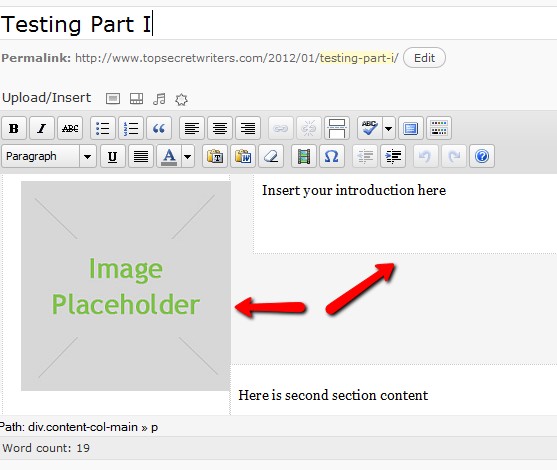This screenshot has width=557, height=470.
Task: Redo the last action
Action: click(x=454, y=156)
